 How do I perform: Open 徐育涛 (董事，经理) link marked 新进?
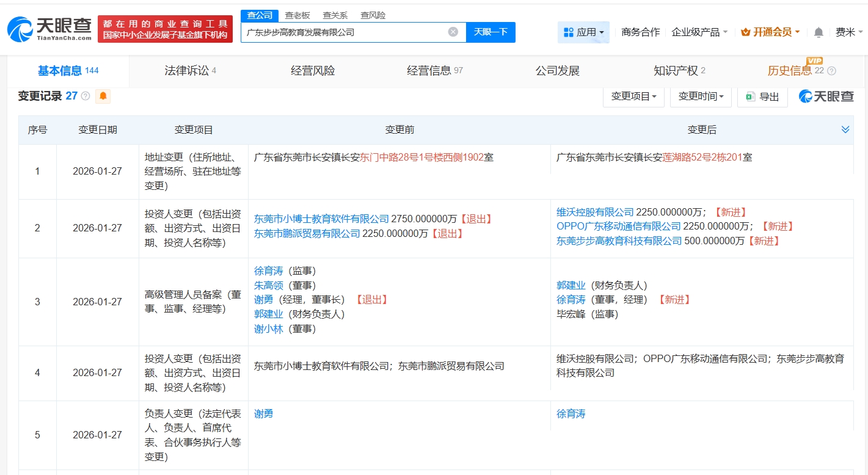pos(571,299)
